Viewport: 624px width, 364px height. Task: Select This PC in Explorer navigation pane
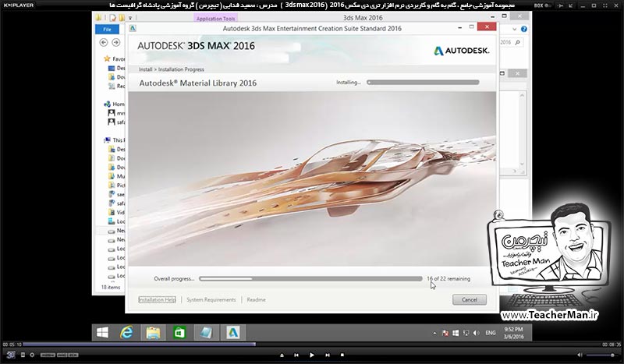point(114,140)
